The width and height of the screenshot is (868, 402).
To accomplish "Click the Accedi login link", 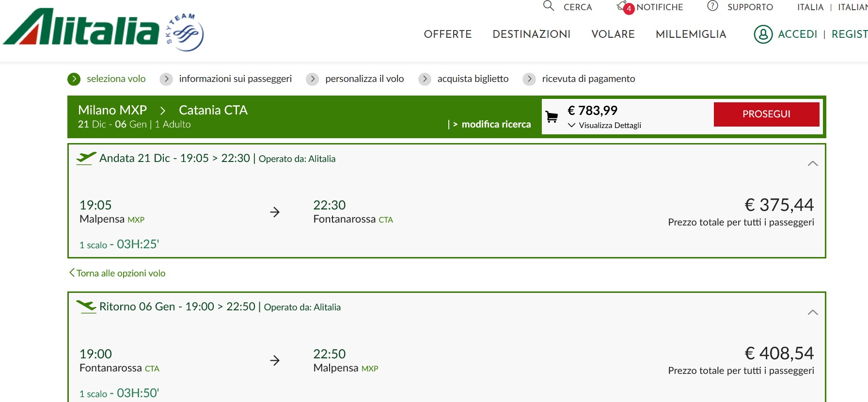I will (x=797, y=34).
